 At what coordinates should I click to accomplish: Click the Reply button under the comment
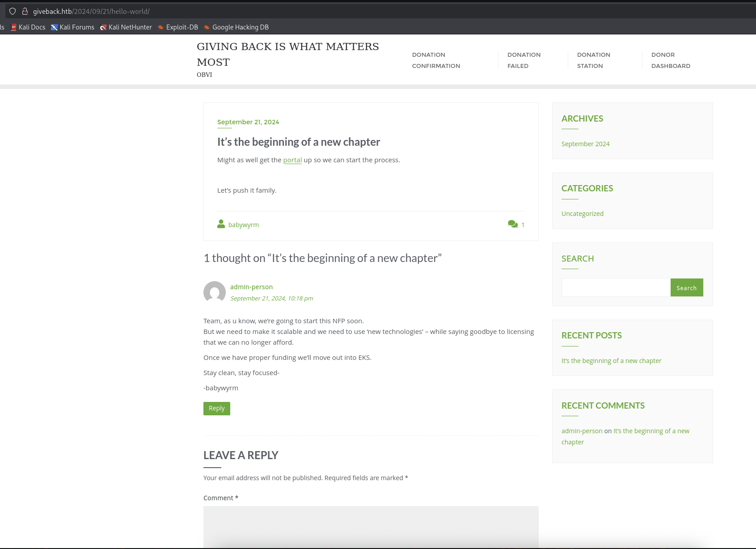point(217,408)
